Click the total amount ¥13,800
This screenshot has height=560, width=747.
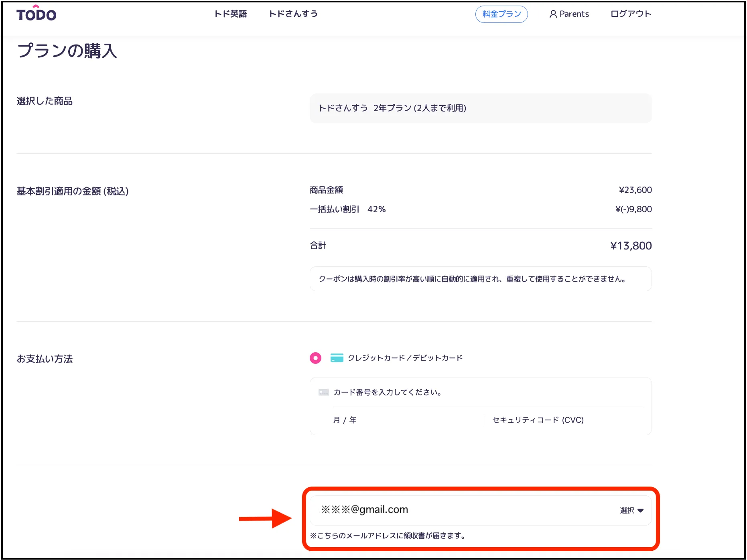[x=631, y=246]
